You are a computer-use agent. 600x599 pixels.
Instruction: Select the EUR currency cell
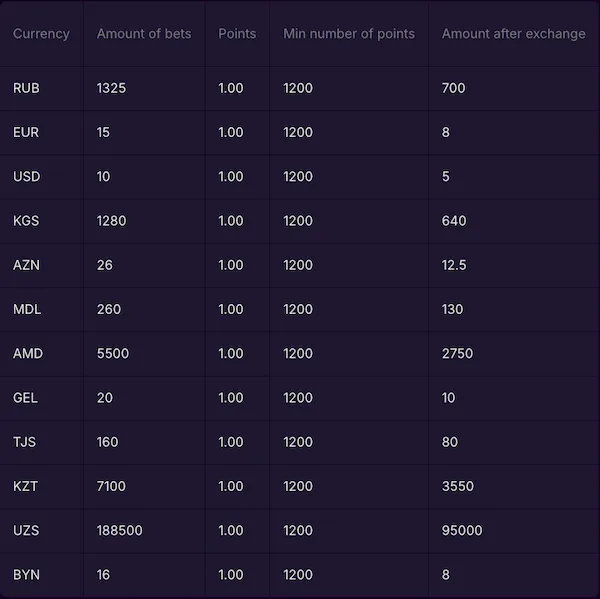click(26, 132)
